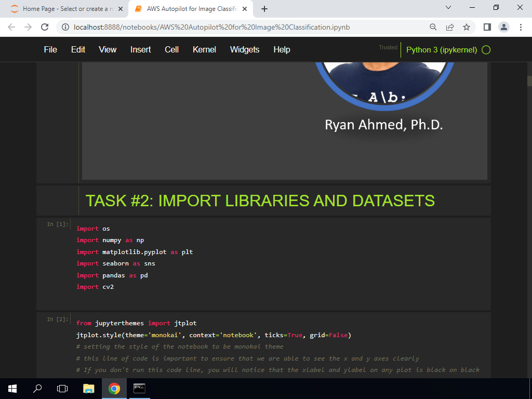Select the AWS Autopilot for Image Classification tab
This screenshot has width=532, height=399.
(191, 9)
